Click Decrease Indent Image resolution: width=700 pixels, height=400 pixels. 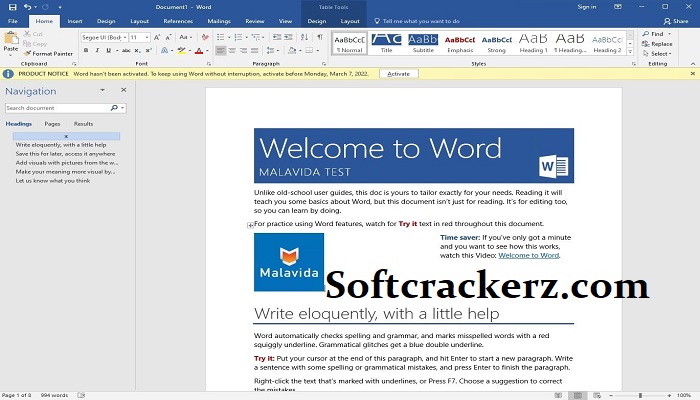pyautogui.click(x=277, y=38)
